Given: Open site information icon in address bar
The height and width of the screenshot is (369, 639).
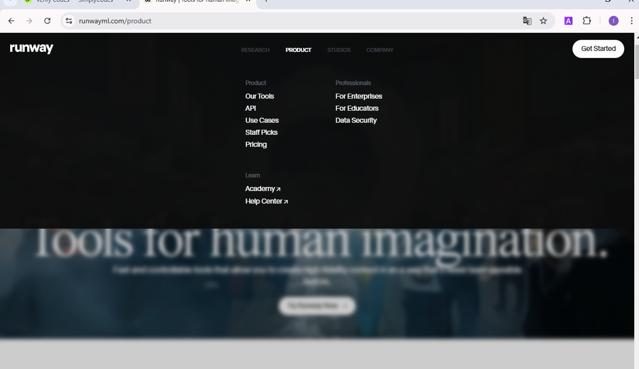Looking at the screenshot, I should point(69,21).
